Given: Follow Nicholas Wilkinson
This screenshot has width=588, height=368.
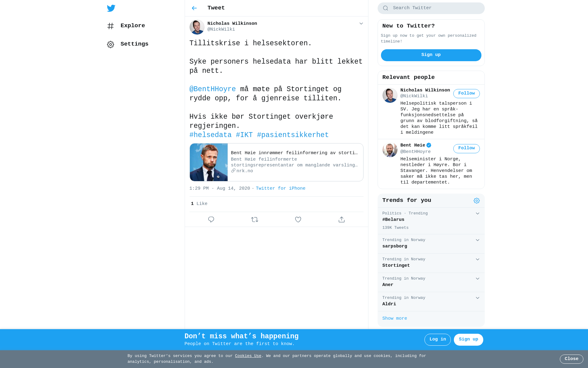Looking at the screenshot, I should click(466, 94).
